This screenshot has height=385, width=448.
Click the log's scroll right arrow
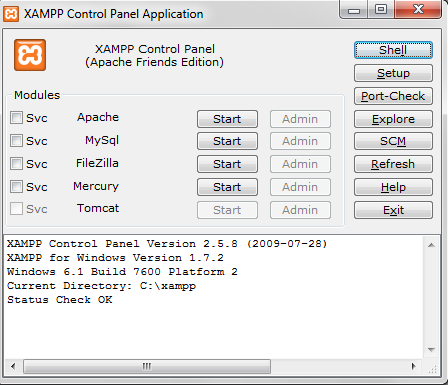(x=414, y=366)
